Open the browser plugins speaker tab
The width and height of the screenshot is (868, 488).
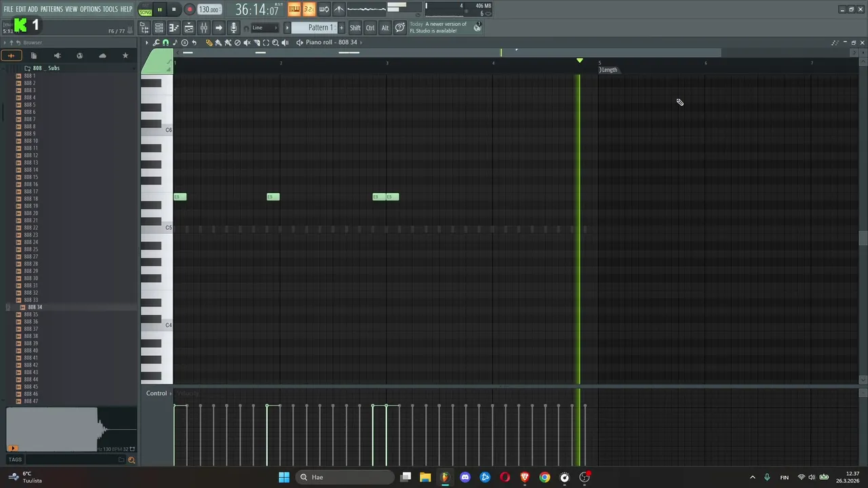coord(57,56)
